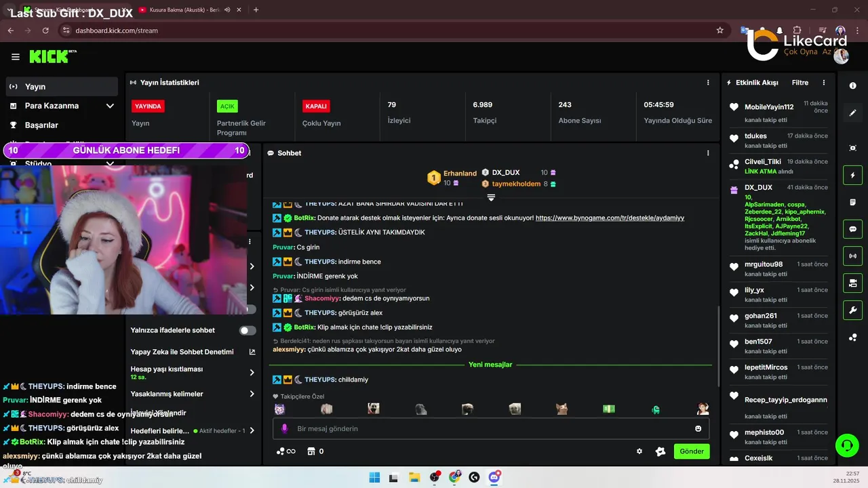Click Para Kazanma sidebar label

coord(52,106)
